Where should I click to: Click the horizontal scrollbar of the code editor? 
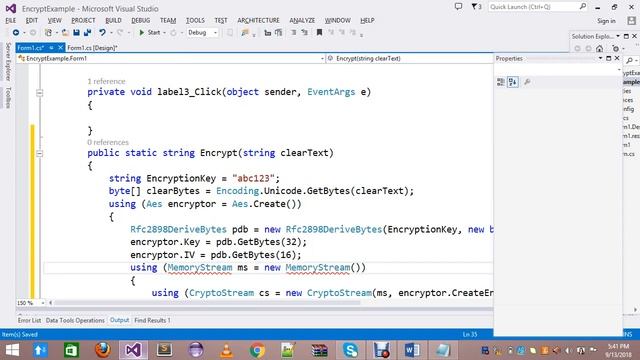coord(207,303)
